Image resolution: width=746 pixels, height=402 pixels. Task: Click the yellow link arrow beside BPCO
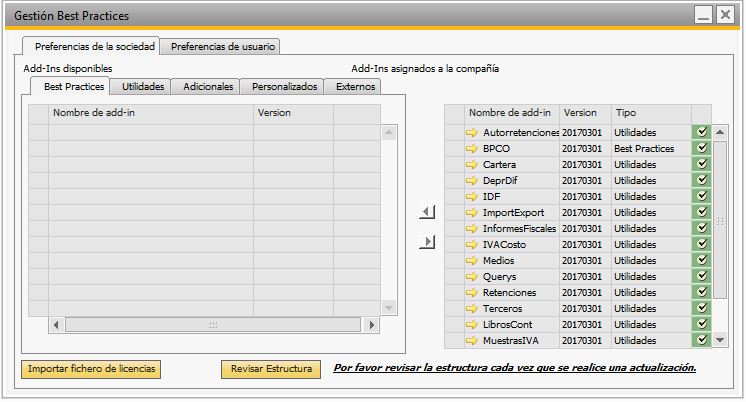pos(472,148)
